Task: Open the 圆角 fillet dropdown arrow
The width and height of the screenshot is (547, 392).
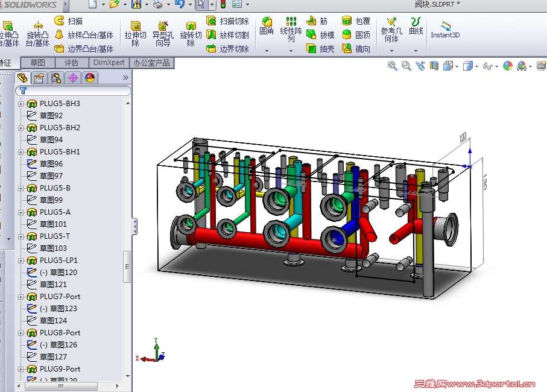Action: 267,51
